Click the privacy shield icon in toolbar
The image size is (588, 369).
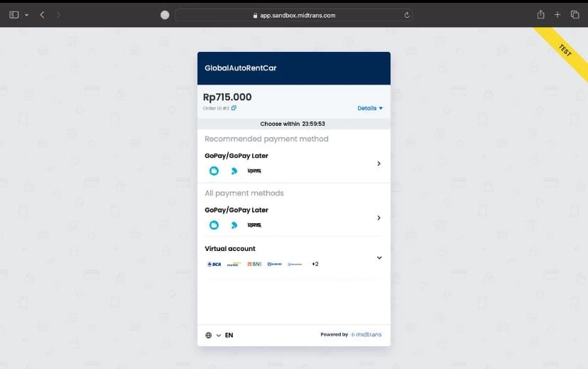coord(165,15)
